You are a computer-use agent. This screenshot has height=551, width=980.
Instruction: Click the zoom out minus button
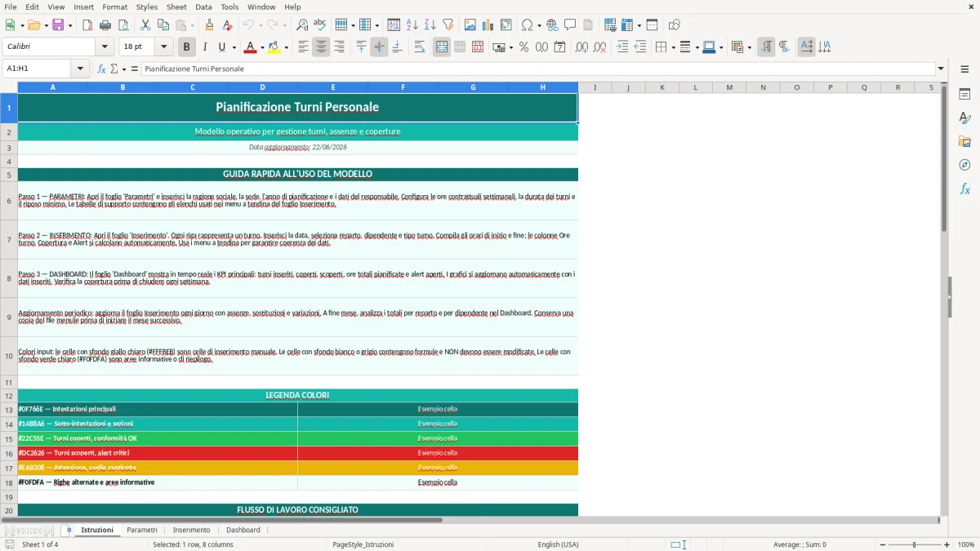coord(882,544)
